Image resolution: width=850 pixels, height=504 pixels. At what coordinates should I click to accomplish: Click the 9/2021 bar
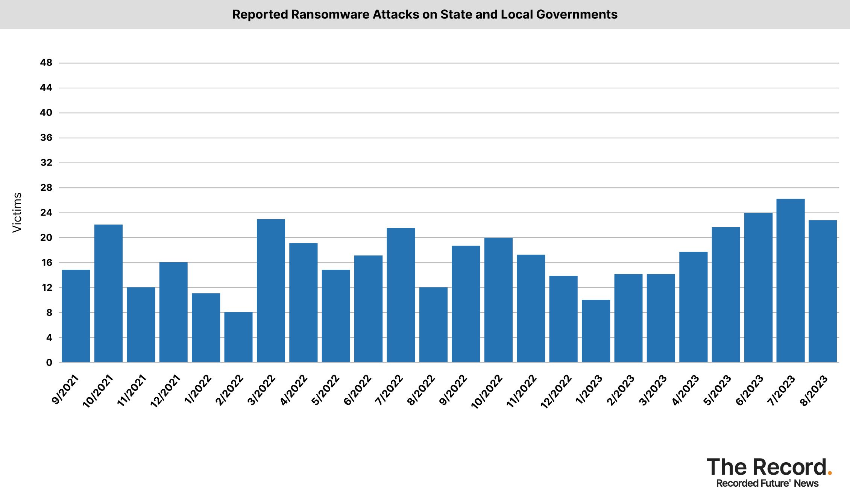[x=76, y=316]
